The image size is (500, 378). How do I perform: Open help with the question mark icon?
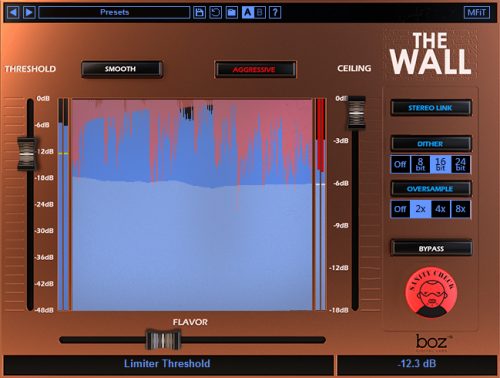tap(275, 13)
